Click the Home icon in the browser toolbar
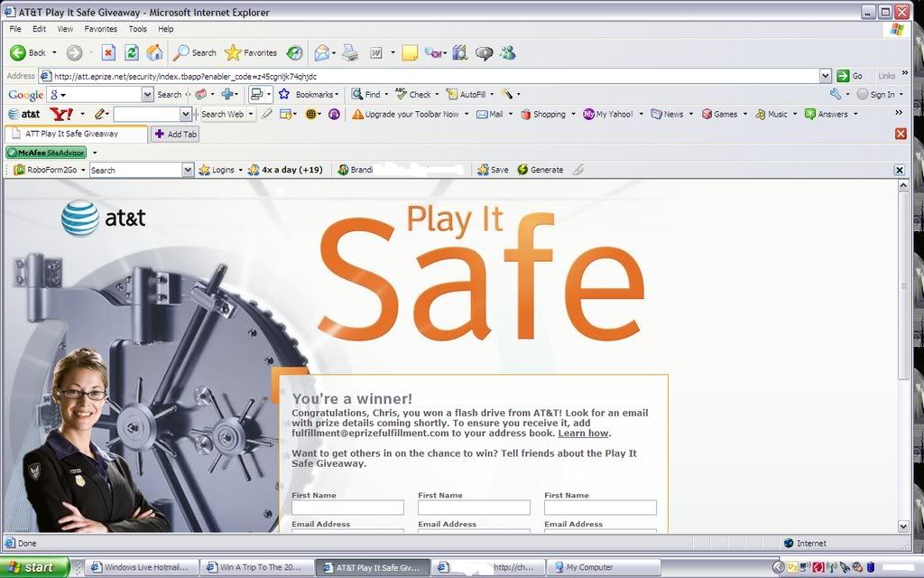The height and width of the screenshot is (578, 924). (x=154, y=52)
